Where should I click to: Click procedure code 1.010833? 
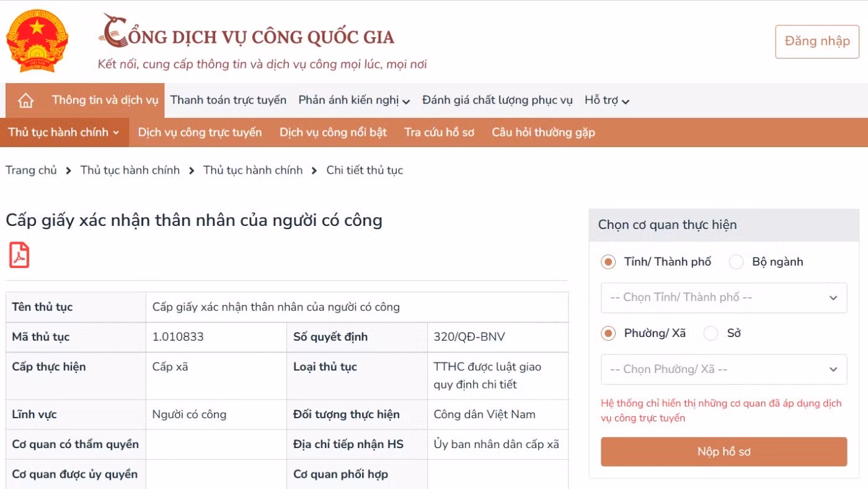(x=178, y=337)
